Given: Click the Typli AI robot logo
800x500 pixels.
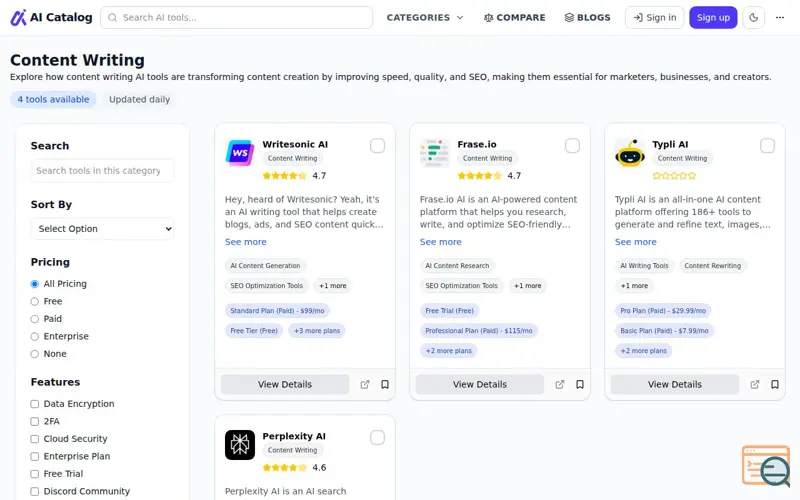Looking at the screenshot, I should (x=630, y=153).
